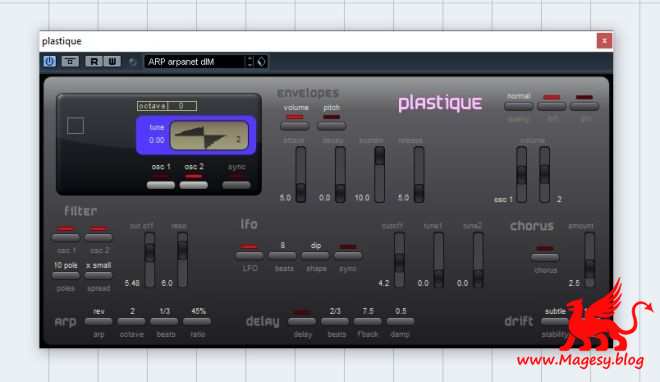Viewport: 660px width, 382px height.
Task: Open the preset browser diamond icon
Action: pyautogui.click(x=261, y=61)
